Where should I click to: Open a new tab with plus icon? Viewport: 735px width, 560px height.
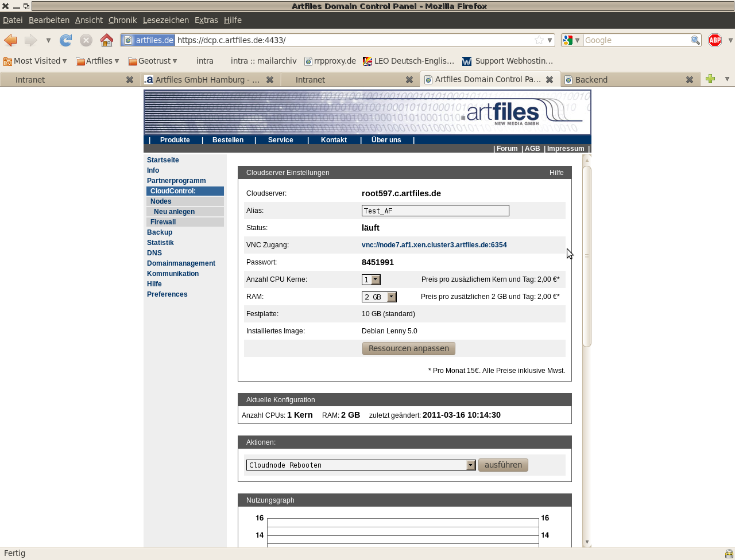pos(710,79)
